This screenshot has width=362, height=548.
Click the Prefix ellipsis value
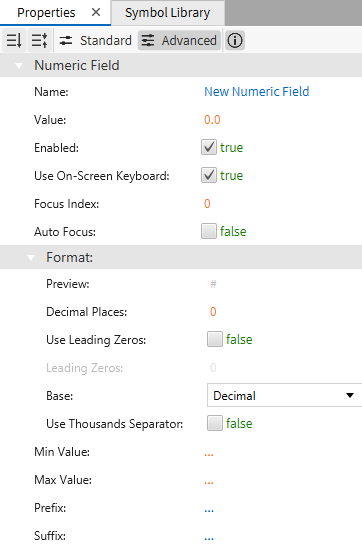pyautogui.click(x=209, y=510)
